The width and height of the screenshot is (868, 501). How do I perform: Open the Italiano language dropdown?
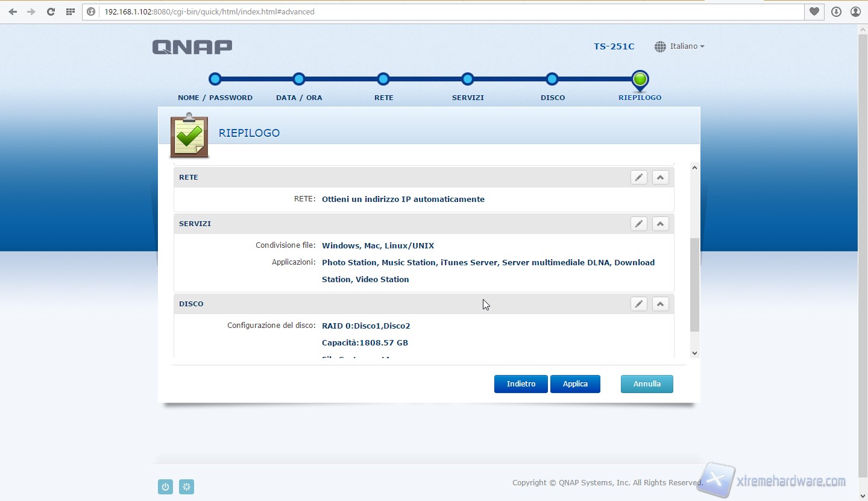[680, 46]
